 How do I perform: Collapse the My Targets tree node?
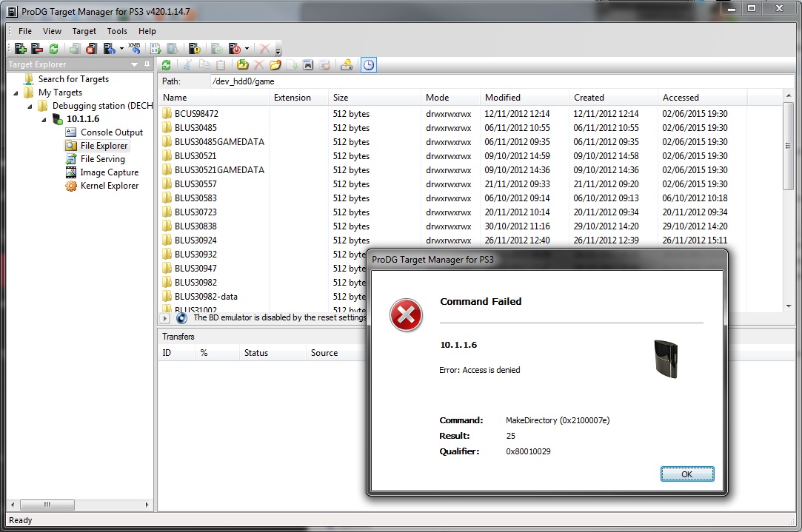pyautogui.click(x=16, y=93)
